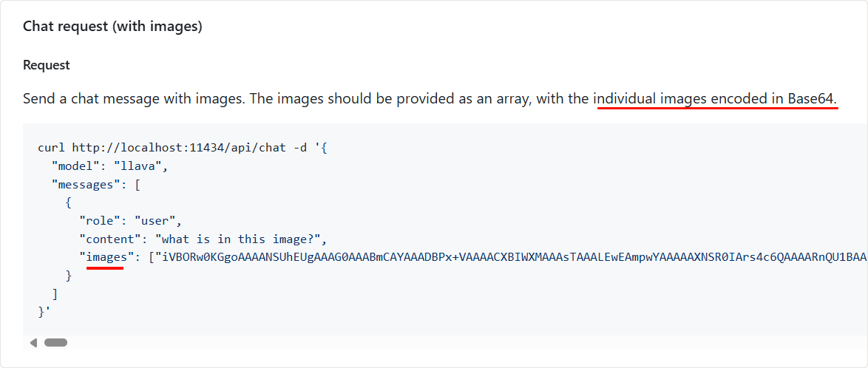
Task: Click the word "curl" in the code block
Action: [51, 148]
